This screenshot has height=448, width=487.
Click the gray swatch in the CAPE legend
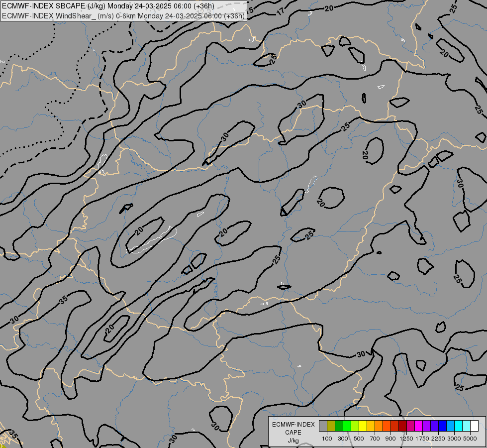point(323,426)
